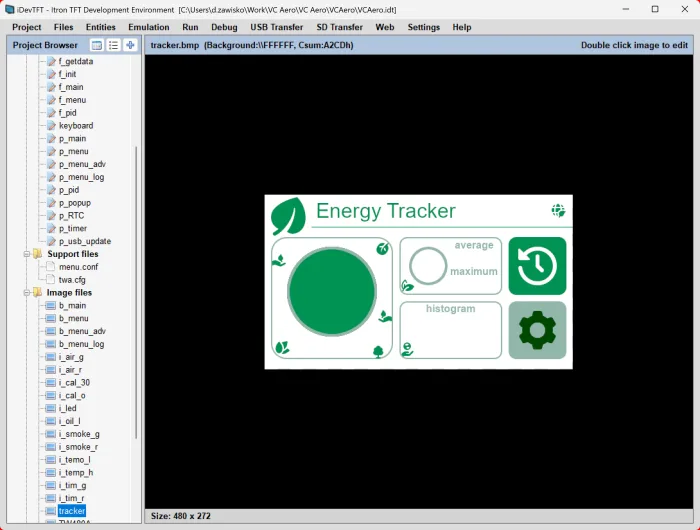The height and width of the screenshot is (530, 700).
Task: Open the Web menu
Action: (x=384, y=27)
